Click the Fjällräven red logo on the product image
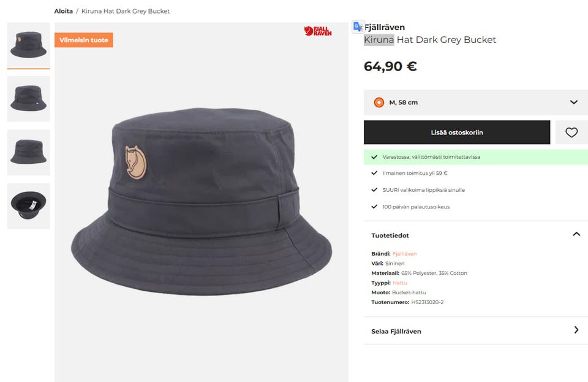This screenshot has height=382, width=588. click(x=318, y=31)
